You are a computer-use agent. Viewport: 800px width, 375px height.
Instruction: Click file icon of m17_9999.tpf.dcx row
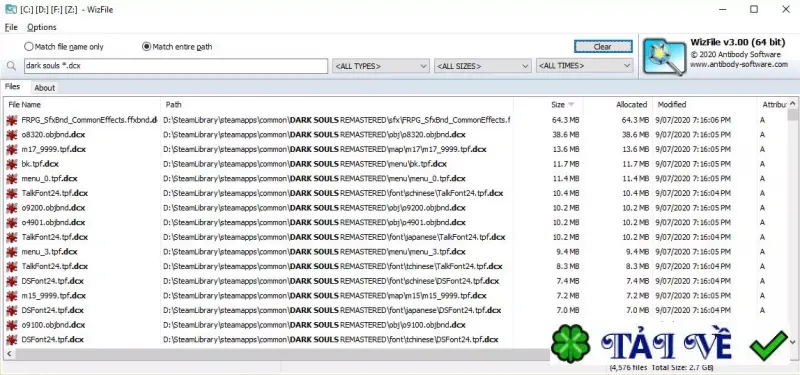coord(12,149)
